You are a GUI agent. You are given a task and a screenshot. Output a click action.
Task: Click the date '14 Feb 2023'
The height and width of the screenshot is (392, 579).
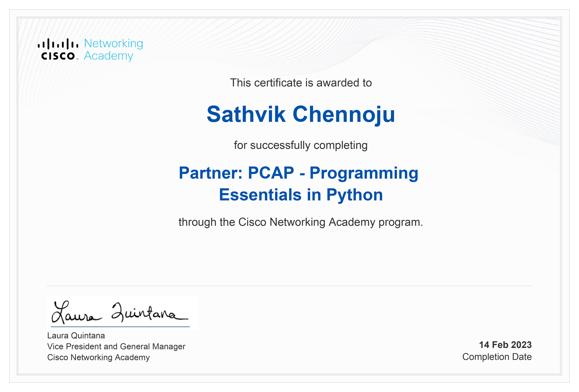click(505, 345)
